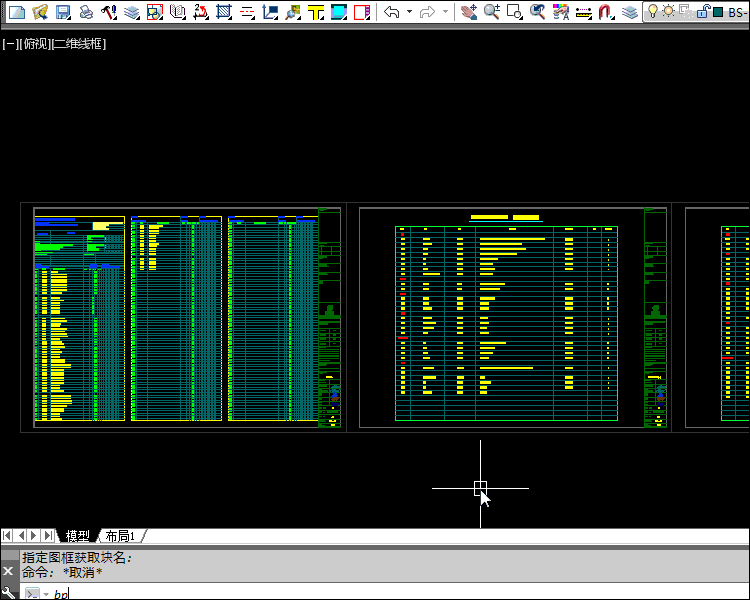Click the Zoom window icon
The height and width of the screenshot is (600, 750).
point(515,12)
